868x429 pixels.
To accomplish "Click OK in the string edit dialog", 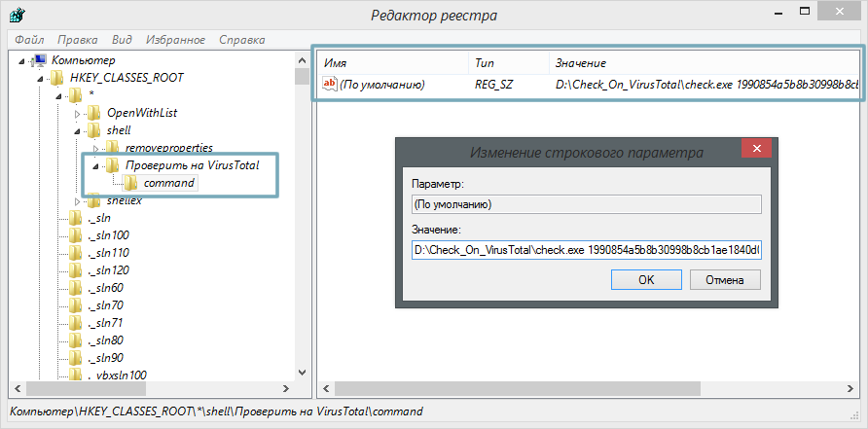I will (646, 279).
